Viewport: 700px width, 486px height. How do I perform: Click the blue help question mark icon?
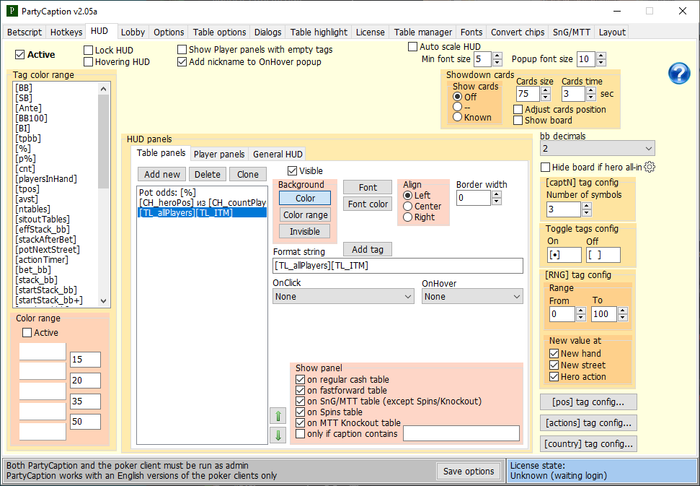pyautogui.click(x=679, y=73)
